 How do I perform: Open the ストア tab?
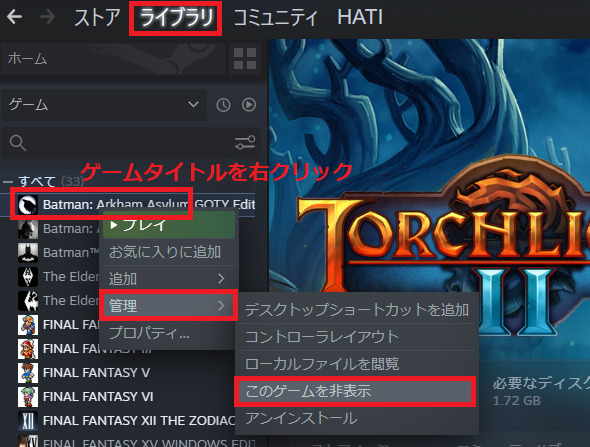click(x=97, y=17)
